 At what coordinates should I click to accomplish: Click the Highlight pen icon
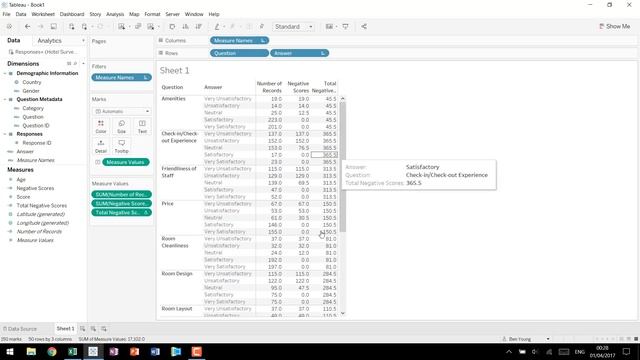pos(217,27)
